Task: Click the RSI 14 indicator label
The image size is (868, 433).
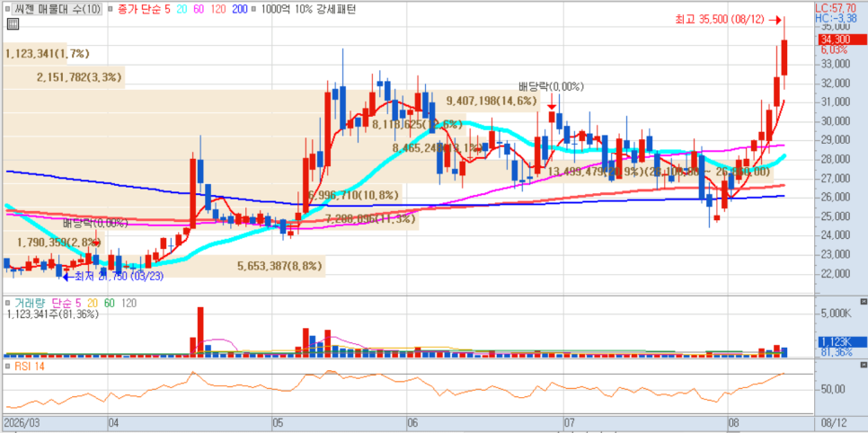Action: (x=30, y=367)
